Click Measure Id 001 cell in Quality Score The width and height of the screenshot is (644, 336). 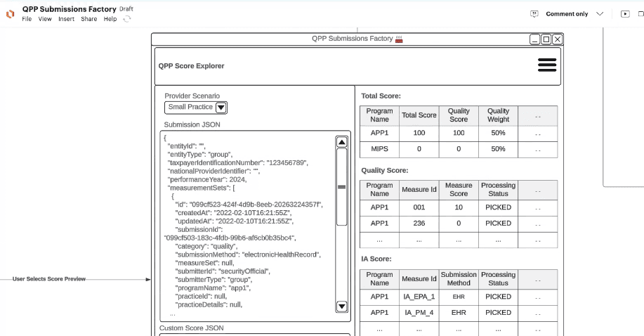coord(419,207)
